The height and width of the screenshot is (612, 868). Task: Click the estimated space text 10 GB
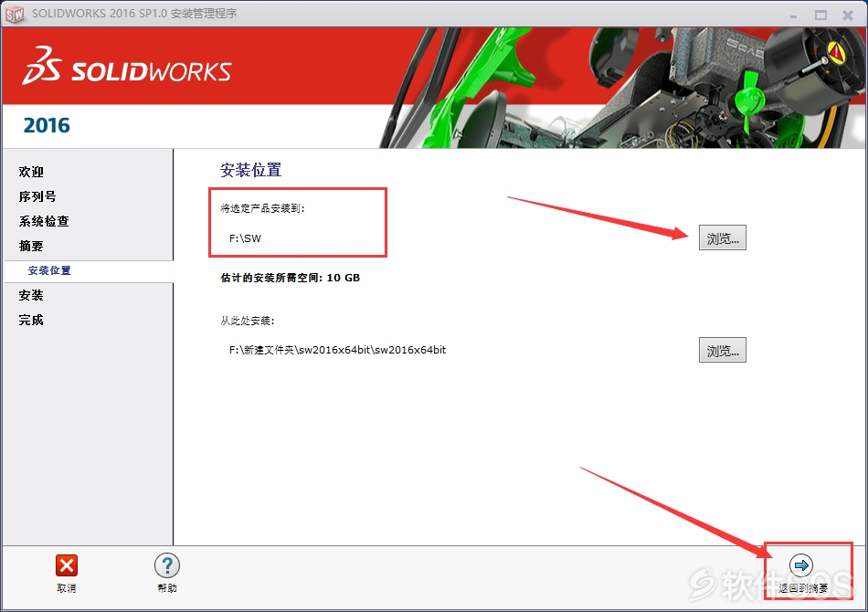(344, 278)
